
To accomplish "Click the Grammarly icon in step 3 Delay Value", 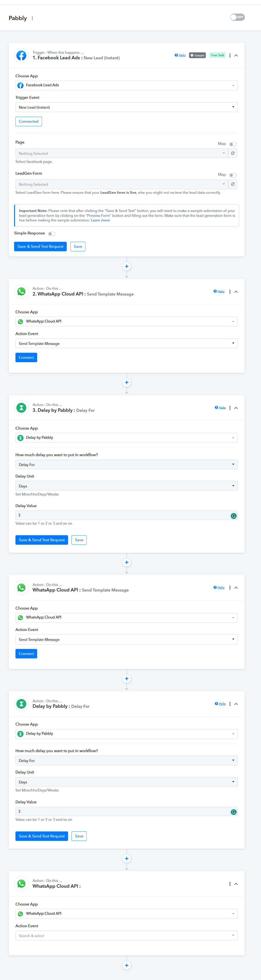I will (234, 516).
